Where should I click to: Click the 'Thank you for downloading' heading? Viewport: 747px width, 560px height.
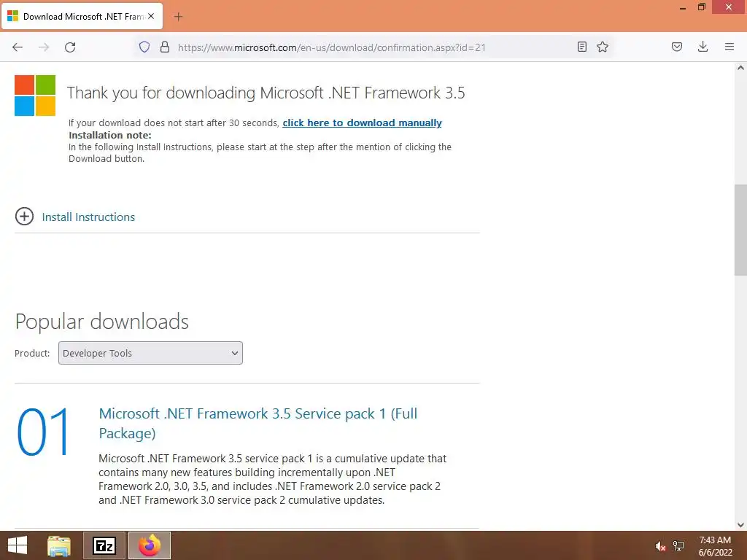click(266, 93)
